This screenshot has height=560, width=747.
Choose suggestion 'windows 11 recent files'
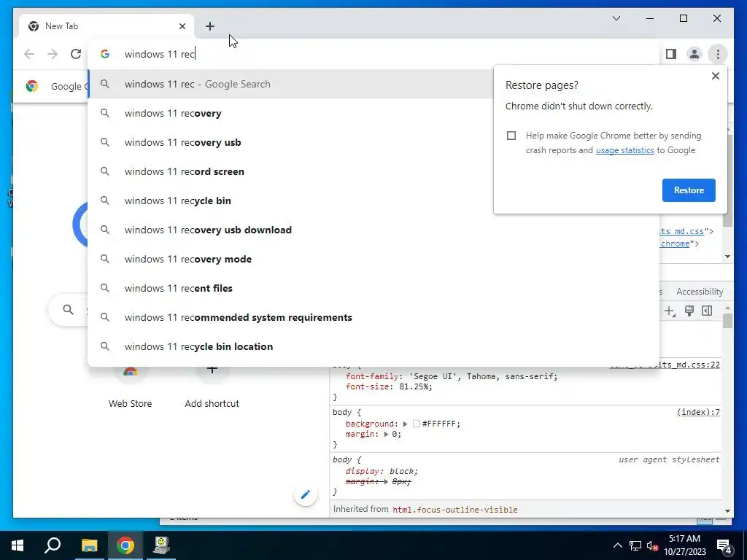pyautogui.click(x=374, y=288)
